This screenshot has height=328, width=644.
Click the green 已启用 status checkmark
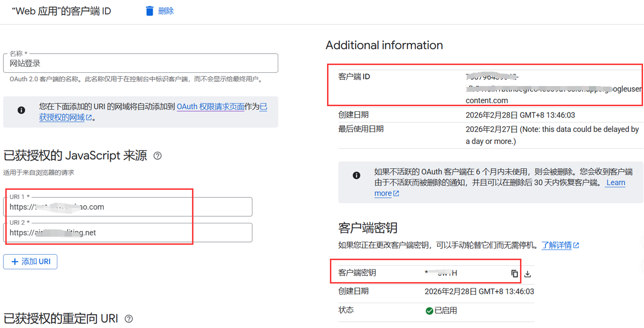tap(429, 311)
